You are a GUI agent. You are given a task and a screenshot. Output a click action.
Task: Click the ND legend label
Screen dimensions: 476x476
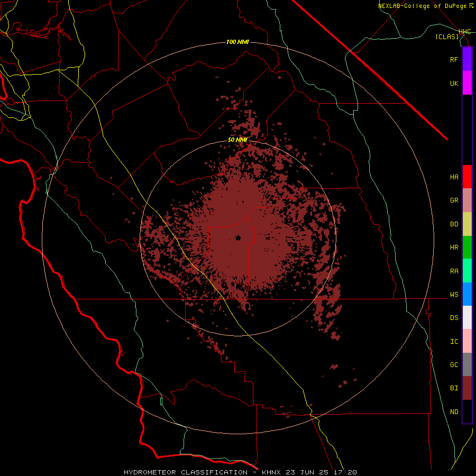(x=454, y=412)
